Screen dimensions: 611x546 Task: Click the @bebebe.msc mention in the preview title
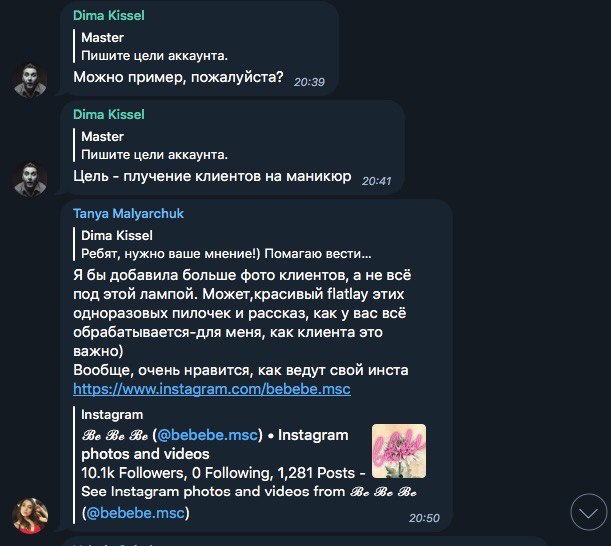(208, 435)
